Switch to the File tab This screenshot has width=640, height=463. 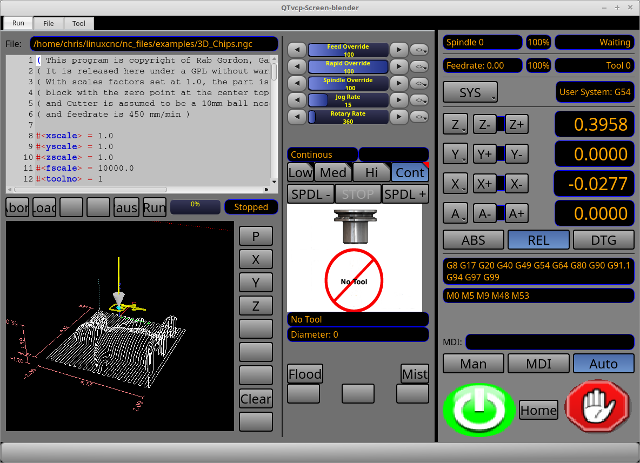tap(48, 22)
